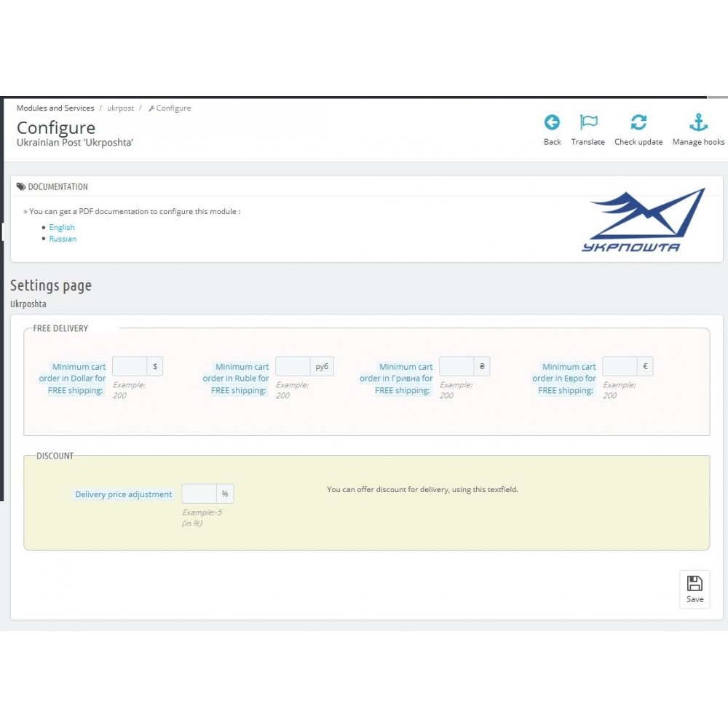728x728 pixels.
Task: Click the Configure breadcrumb item
Action: click(x=170, y=108)
